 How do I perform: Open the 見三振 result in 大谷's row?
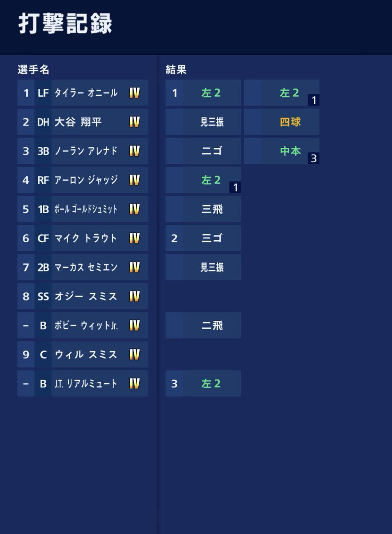point(203,122)
